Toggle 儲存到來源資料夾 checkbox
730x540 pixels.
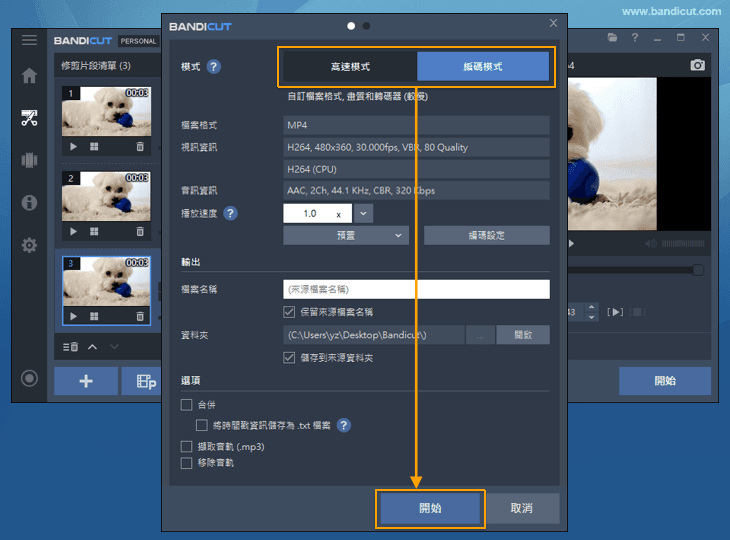pos(289,358)
